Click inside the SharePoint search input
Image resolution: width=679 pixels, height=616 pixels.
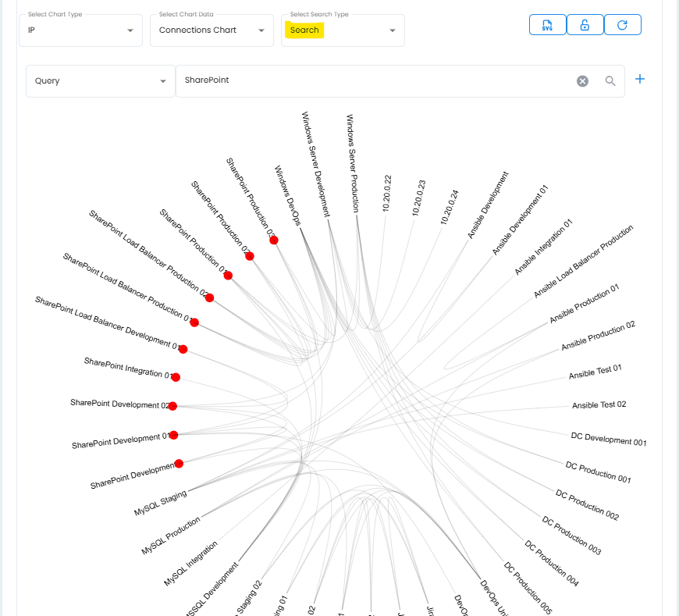351,80
